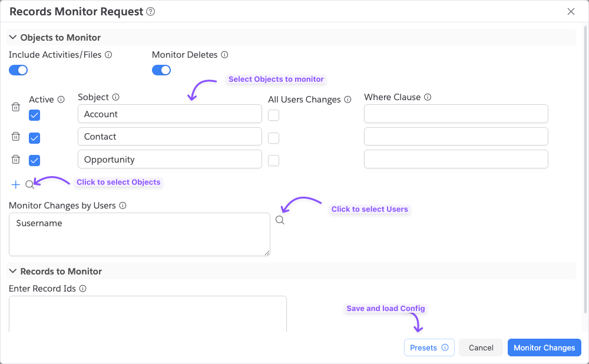589x364 pixels.
Task: Remove Opportunity row using trash icon
Action: pos(16,159)
